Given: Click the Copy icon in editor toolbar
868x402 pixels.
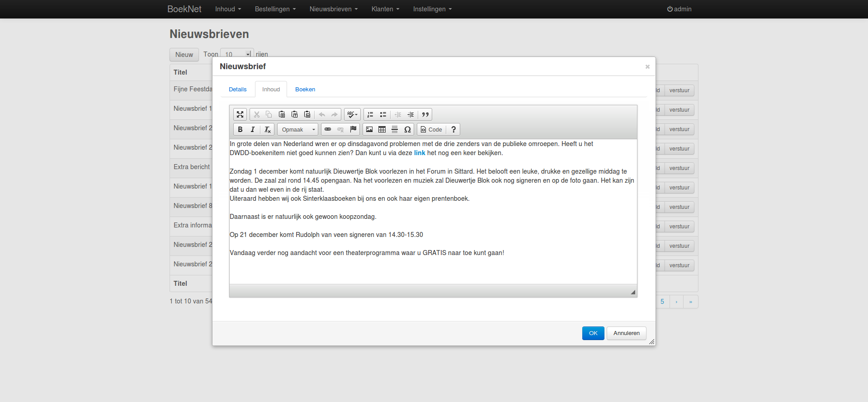Looking at the screenshot, I should click(x=269, y=114).
